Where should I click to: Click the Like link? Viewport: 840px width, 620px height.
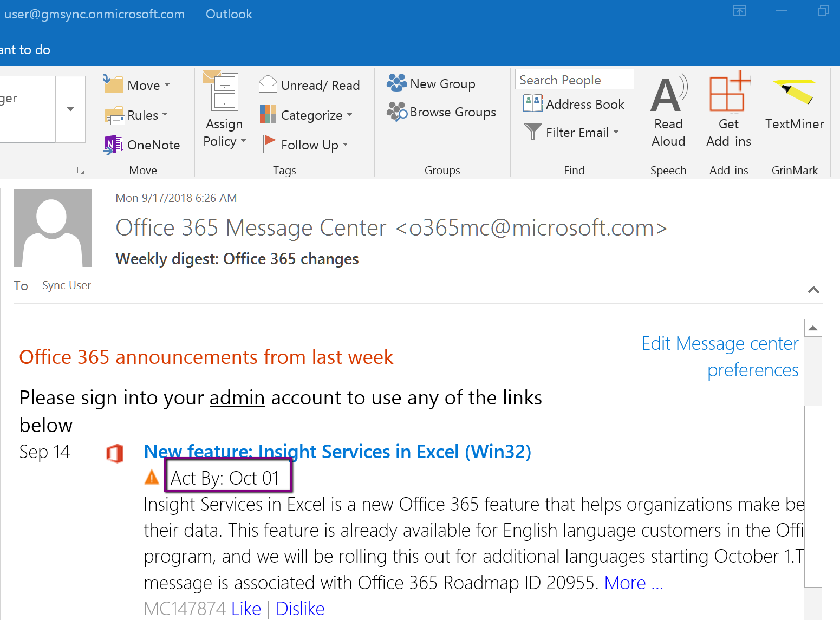coord(246,609)
